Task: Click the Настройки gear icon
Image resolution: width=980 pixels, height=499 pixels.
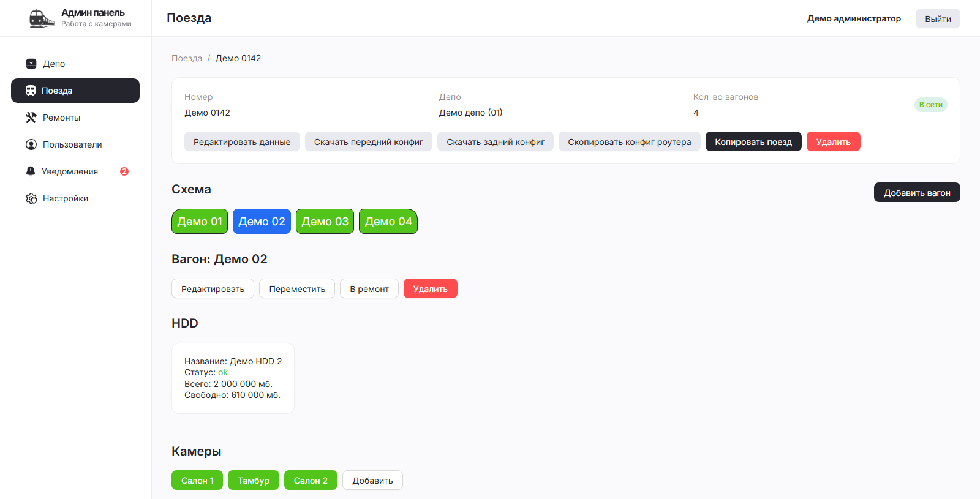Action: [31, 198]
